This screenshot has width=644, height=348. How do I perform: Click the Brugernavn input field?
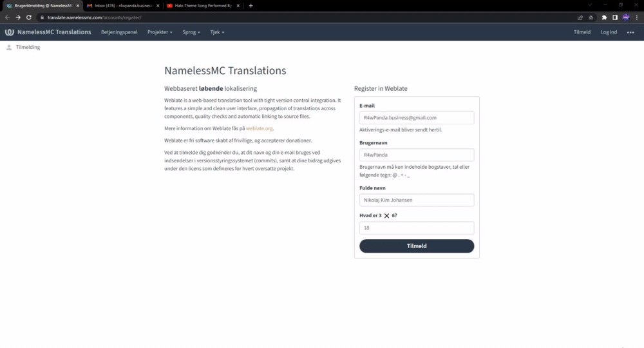pyautogui.click(x=417, y=155)
